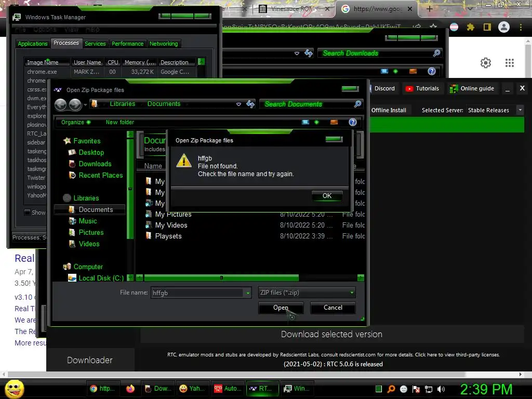Sort by Image Name column in Task Manager

point(47,62)
